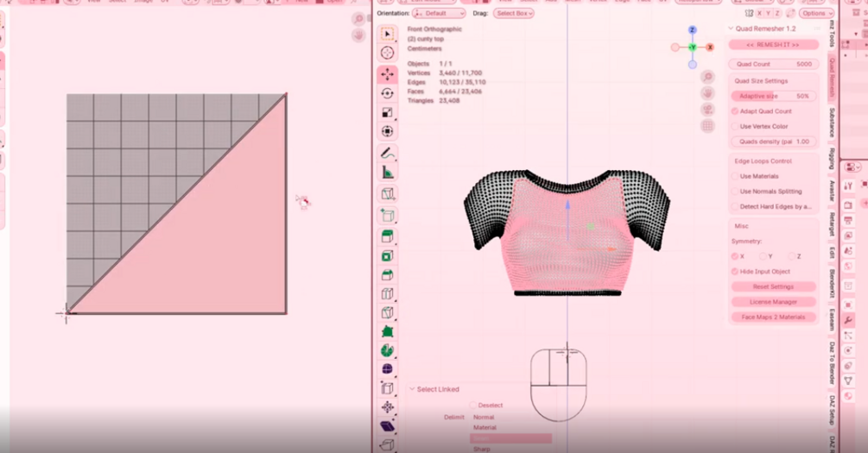Open the Options dropdown in viewport header
Viewport: 868px width, 453px height.
click(816, 13)
